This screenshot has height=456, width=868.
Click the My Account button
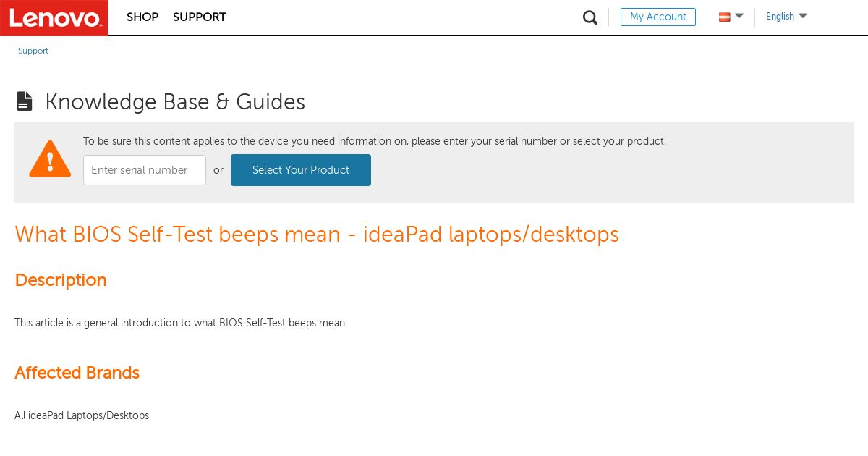tap(658, 17)
